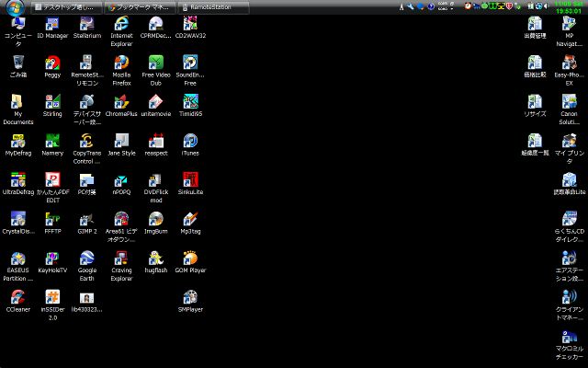Screen dimensions: 588x368
Task: Select the Stirling icon
Action: (x=52, y=106)
